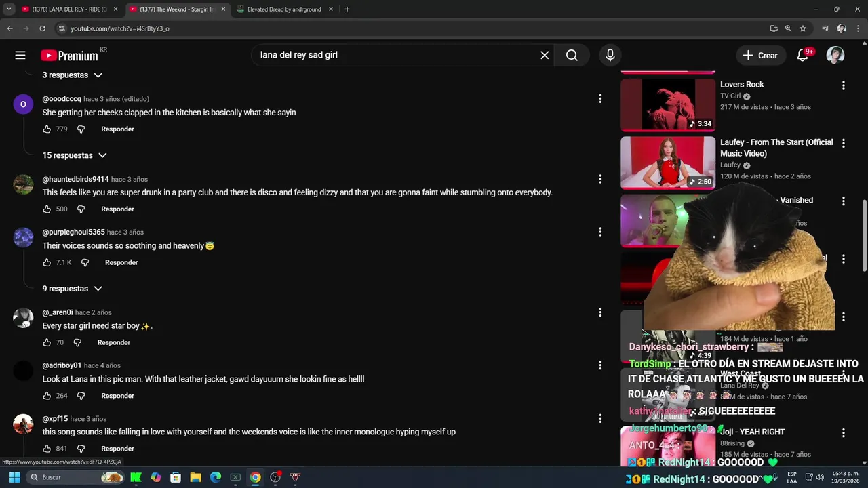
Task: Expand the 9 respuestas thread
Action: click(x=72, y=289)
